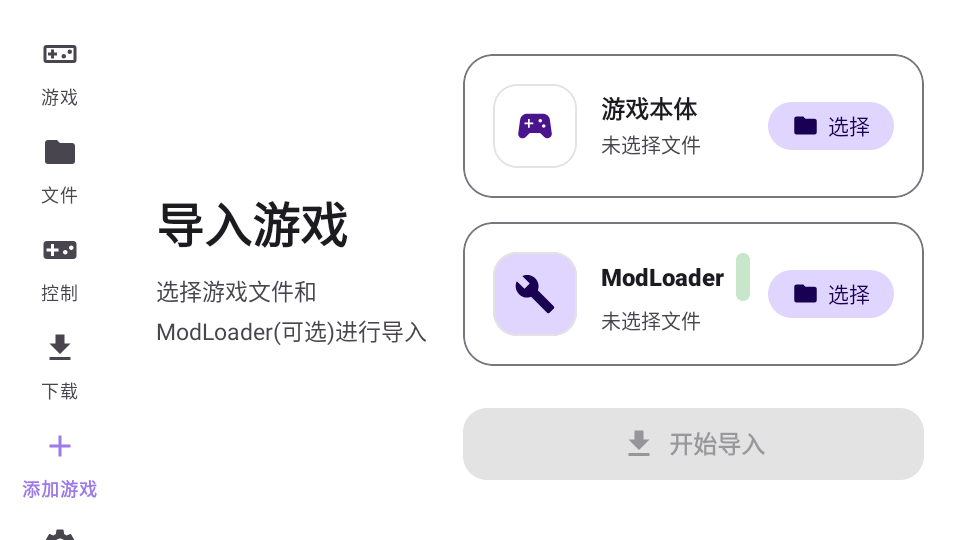Select the 控制 controller icon in sidebar
The width and height of the screenshot is (960, 540).
pos(59,250)
